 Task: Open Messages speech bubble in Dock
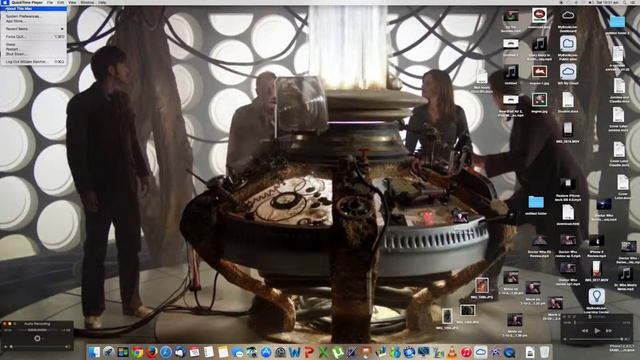[237, 352]
